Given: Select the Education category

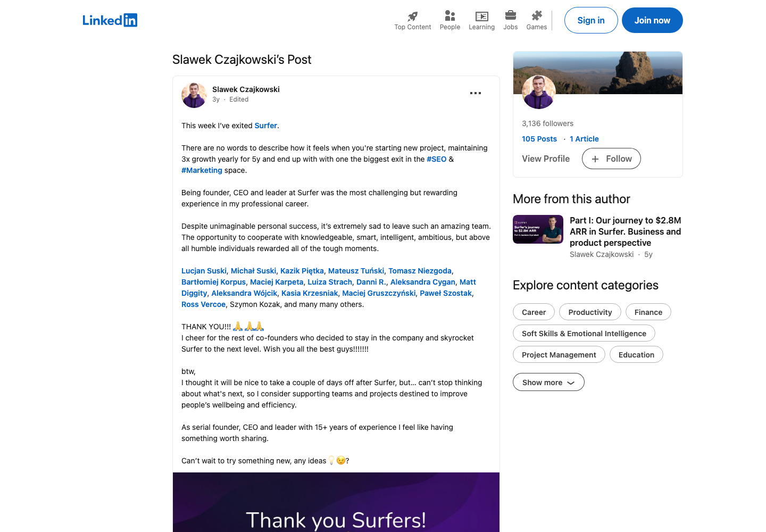Looking at the screenshot, I should (636, 355).
